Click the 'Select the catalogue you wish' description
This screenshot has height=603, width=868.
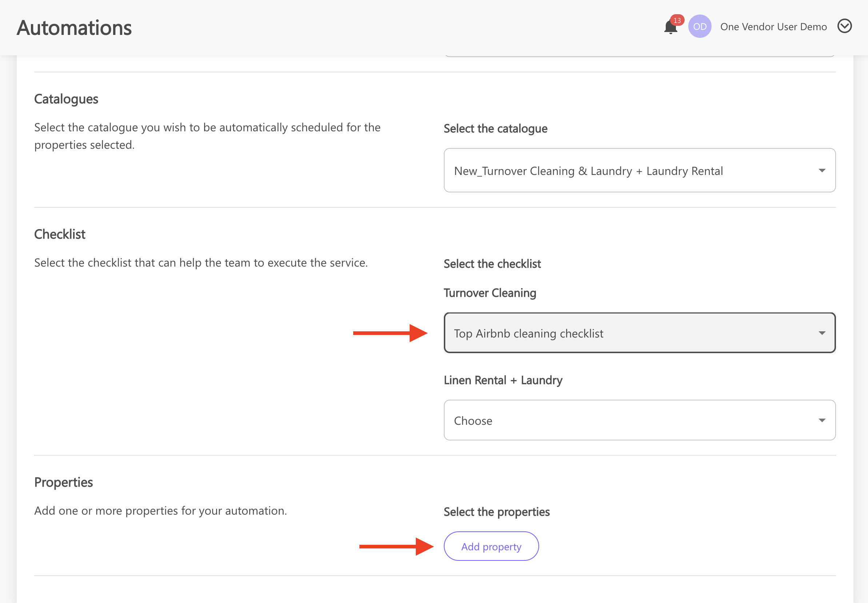coord(207,136)
